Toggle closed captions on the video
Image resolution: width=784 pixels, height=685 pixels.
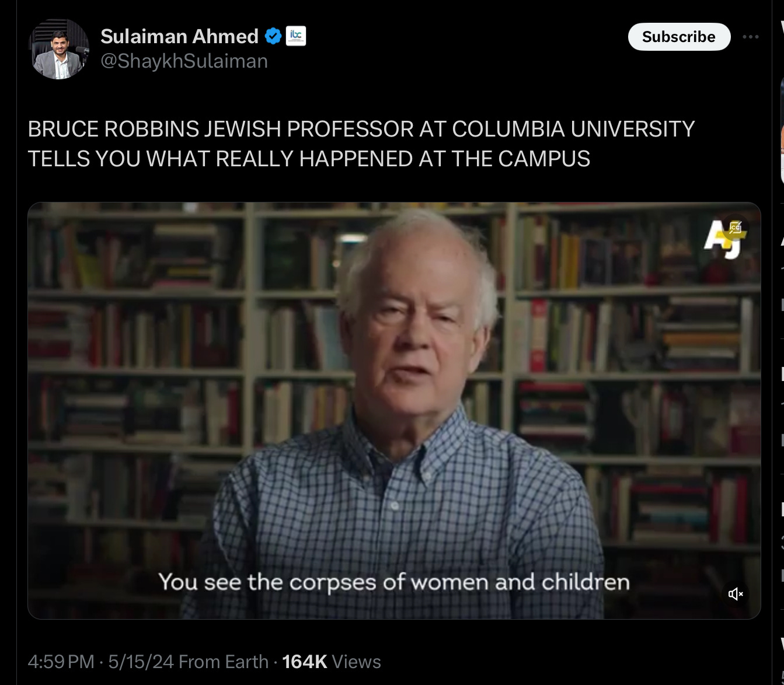click(735, 228)
